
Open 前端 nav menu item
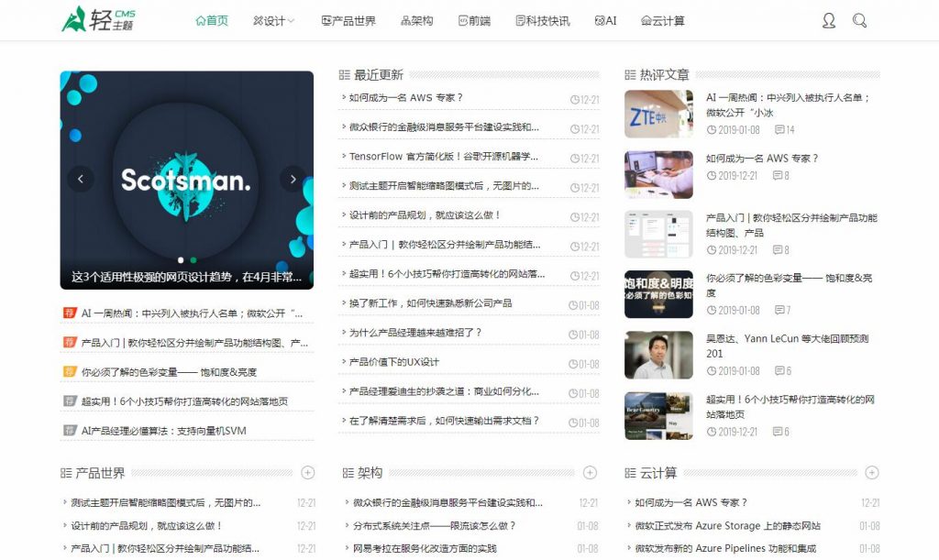pos(474,21)
